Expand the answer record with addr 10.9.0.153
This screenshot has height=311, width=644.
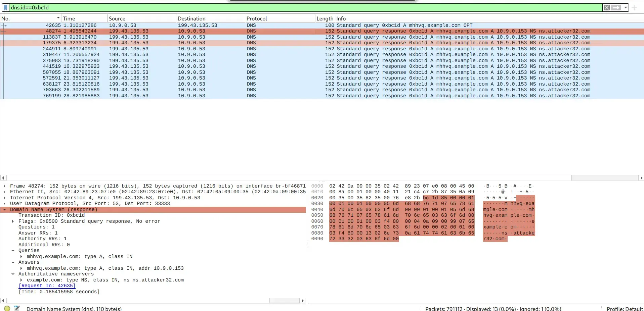point(21,268)
